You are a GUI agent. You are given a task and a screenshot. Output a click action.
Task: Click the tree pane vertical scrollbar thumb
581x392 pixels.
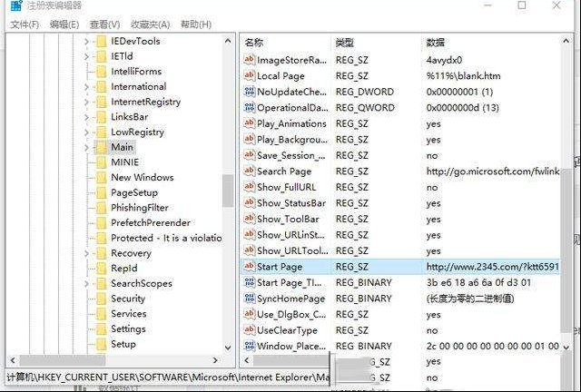point(228,191)
